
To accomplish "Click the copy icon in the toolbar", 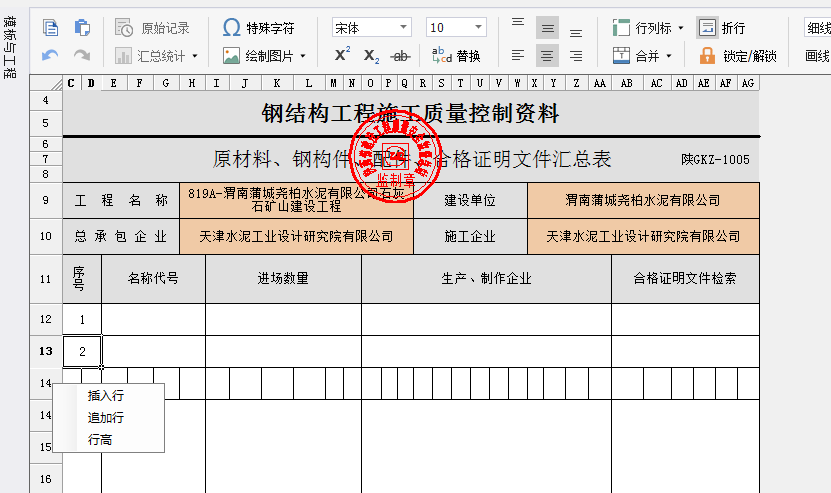I will tap(50, 28).
